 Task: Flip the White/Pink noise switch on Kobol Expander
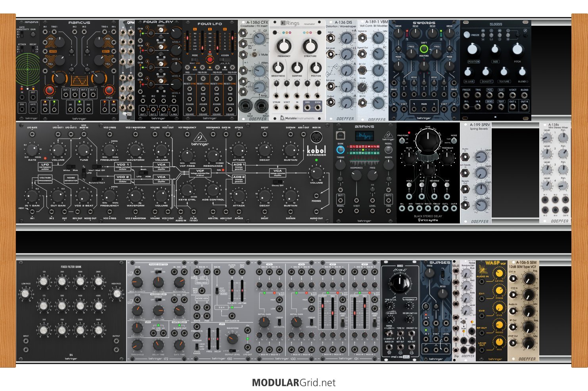(x=71, y=166)
